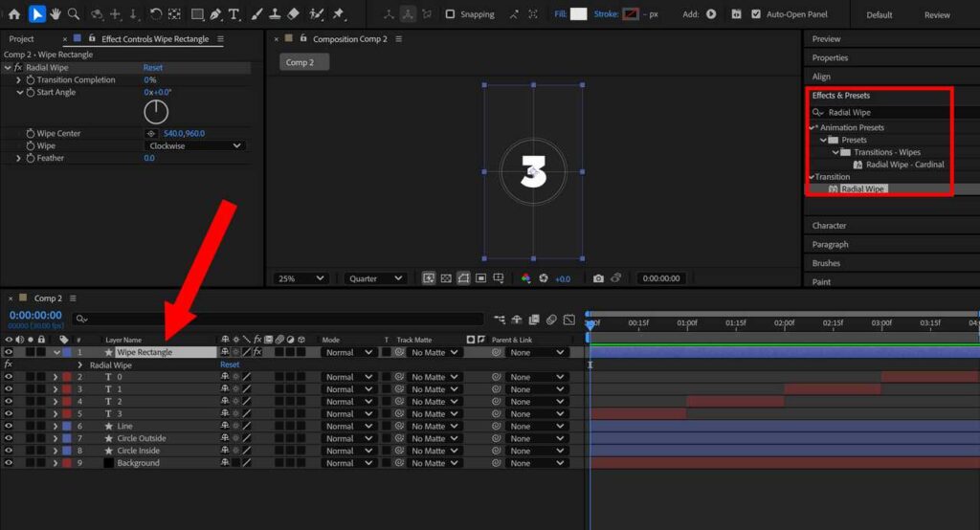The height and width of the screenshot is (530, 980).
Task: Expand the Feather property
Action: click(x=18, y=158)
